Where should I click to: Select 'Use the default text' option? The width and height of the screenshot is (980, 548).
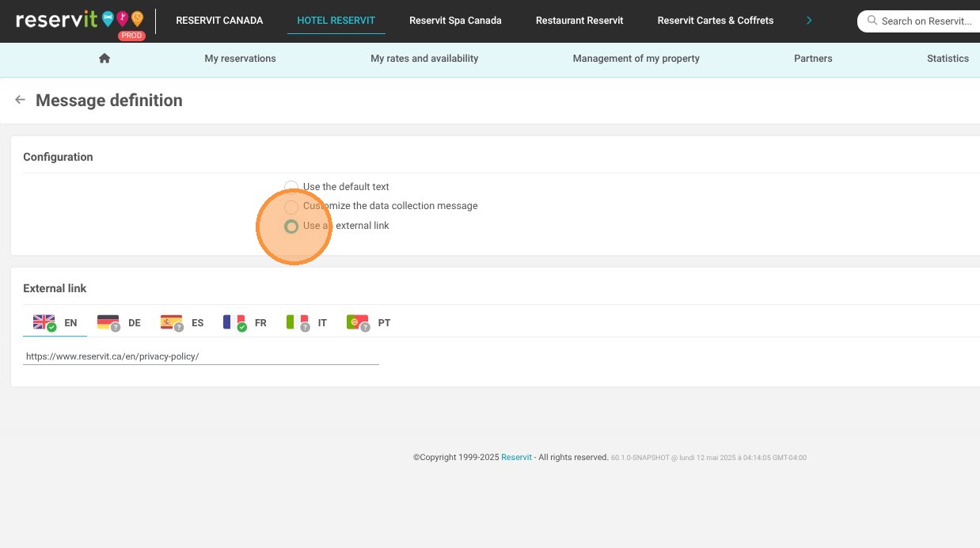291,187
